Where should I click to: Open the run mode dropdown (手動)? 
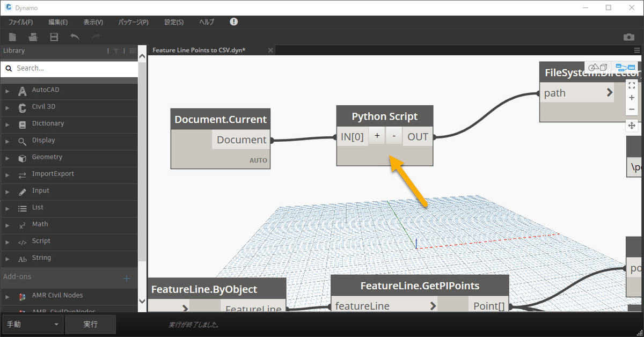pos(33,325)
